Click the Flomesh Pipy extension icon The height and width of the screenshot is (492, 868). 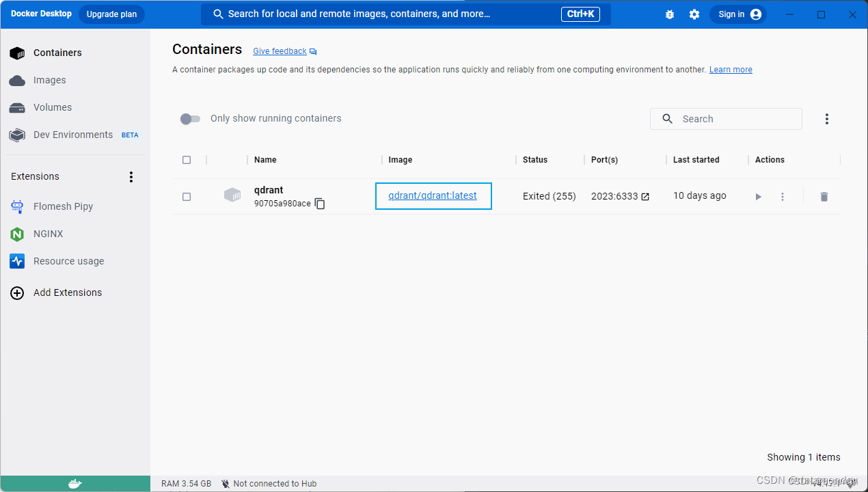(17, 206)
